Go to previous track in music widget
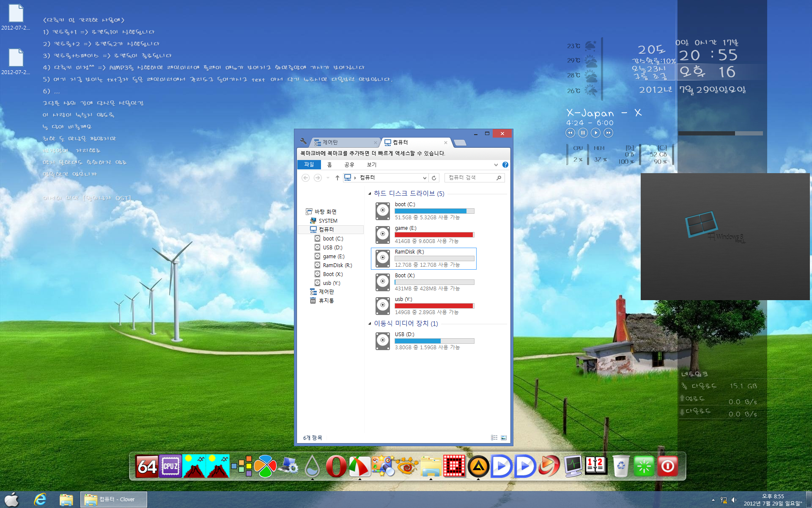 click(x=570, y=133)
